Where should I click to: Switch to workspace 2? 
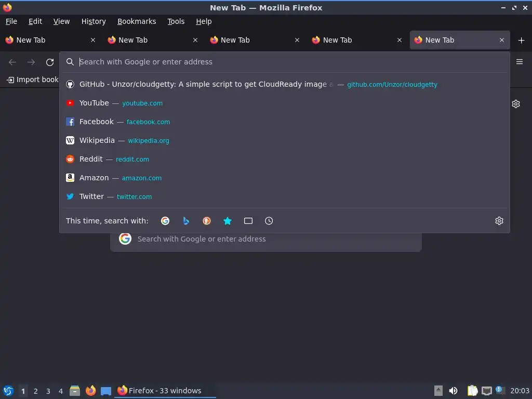click(x=36, y=391)
